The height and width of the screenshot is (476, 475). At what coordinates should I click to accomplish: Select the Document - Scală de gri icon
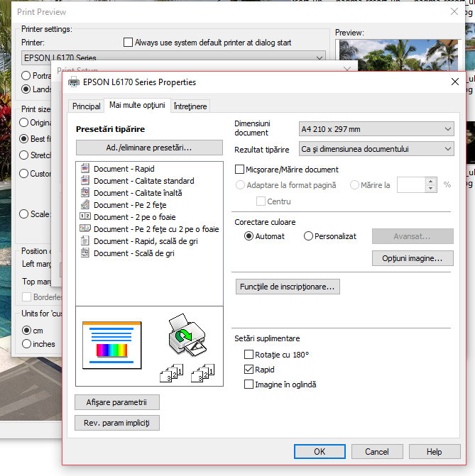pos(85,253)
